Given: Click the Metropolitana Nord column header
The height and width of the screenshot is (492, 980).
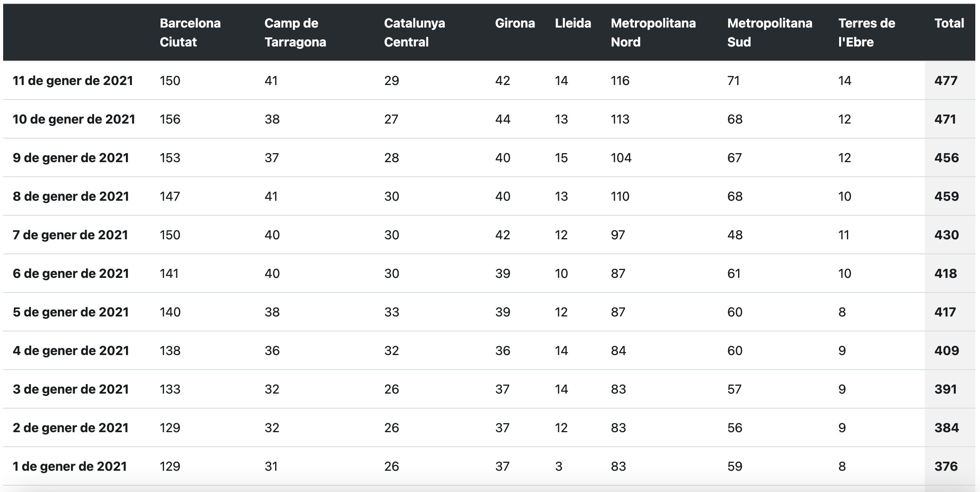Looking at the screenshot, I should coord(653,32).
